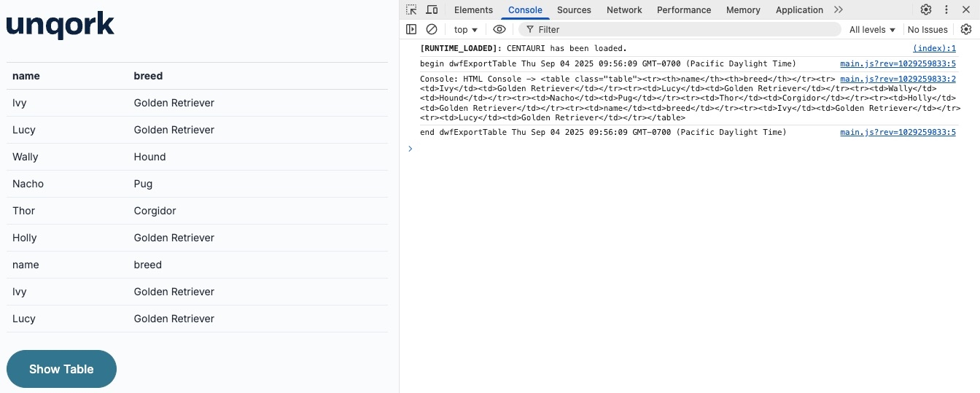Clear the console icon
Viewport: 980px width, 393px height.
[x=432, y=29]
